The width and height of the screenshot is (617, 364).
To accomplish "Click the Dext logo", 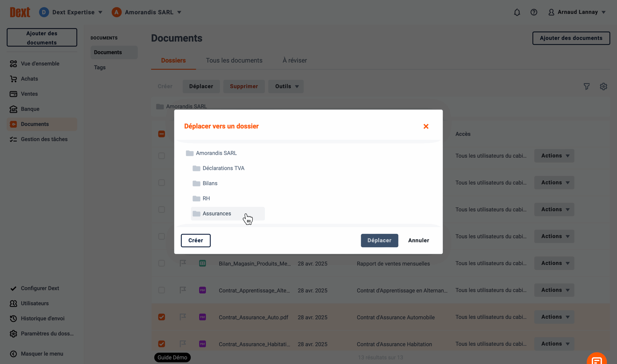I will 20,12.
